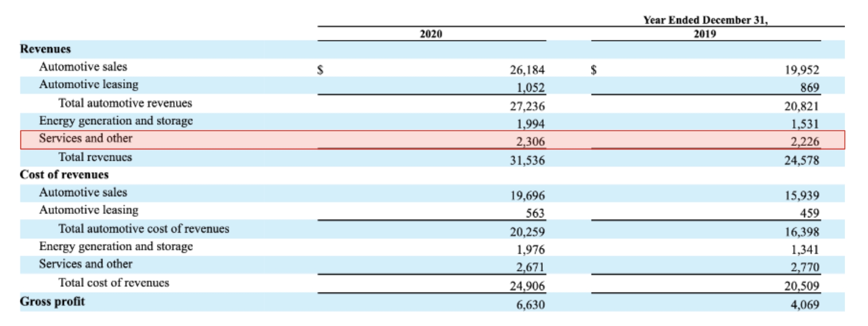Image resolution: width=868 pixels, height=326 pixels.
Task: Select the 27,236 total automotive value
Action: pyautogui.click(x=527, y=106)
